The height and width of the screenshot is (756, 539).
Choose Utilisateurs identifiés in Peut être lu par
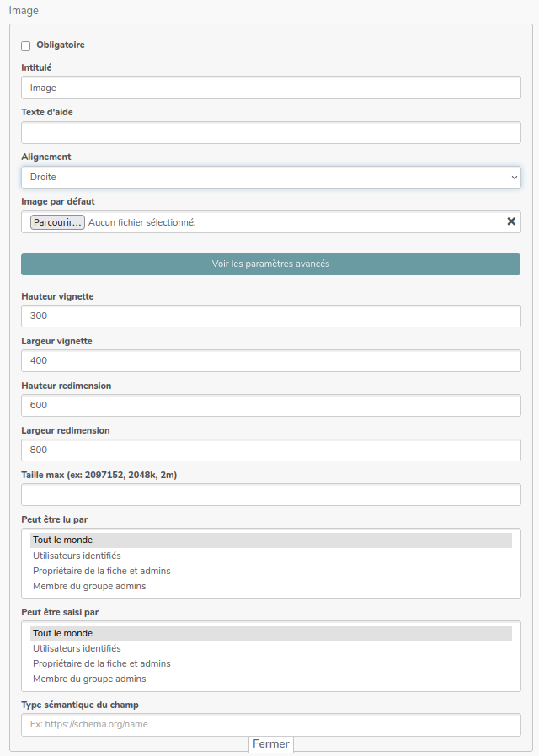click(77, 556)
